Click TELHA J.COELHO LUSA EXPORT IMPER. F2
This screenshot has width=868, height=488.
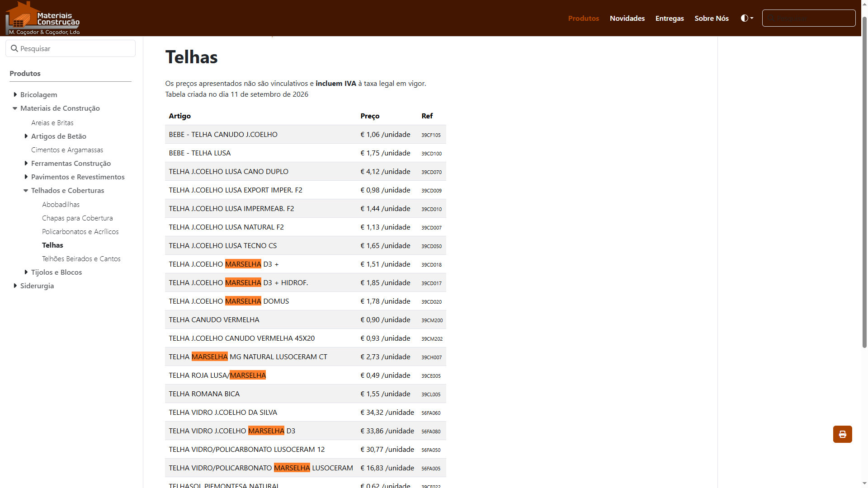(x=235, y=190)
